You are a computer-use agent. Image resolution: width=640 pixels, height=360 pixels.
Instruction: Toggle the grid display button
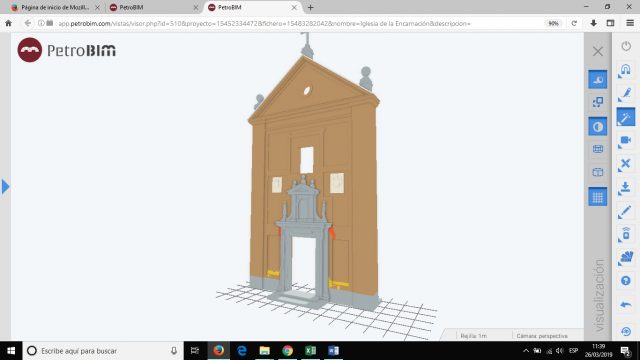click(x=598, y=197)
